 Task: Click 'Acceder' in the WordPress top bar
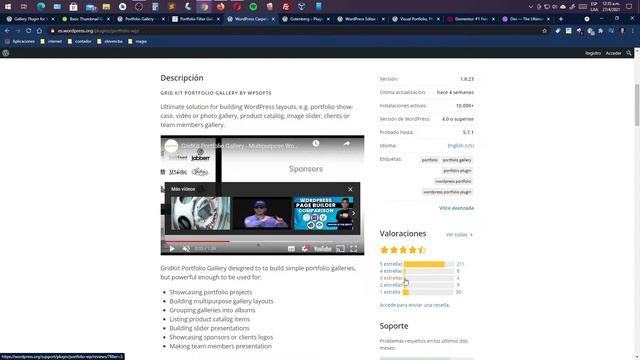click(x=613, y=53)
